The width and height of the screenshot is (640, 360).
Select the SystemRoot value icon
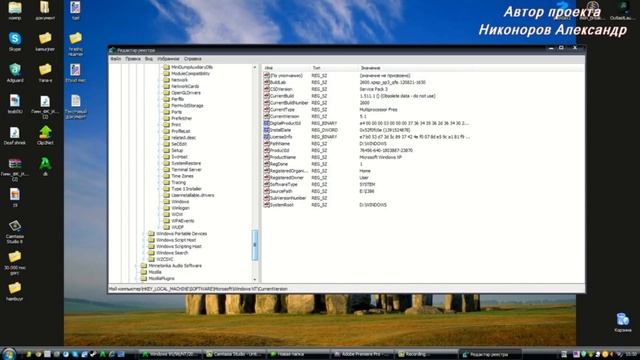coord(267,205)
